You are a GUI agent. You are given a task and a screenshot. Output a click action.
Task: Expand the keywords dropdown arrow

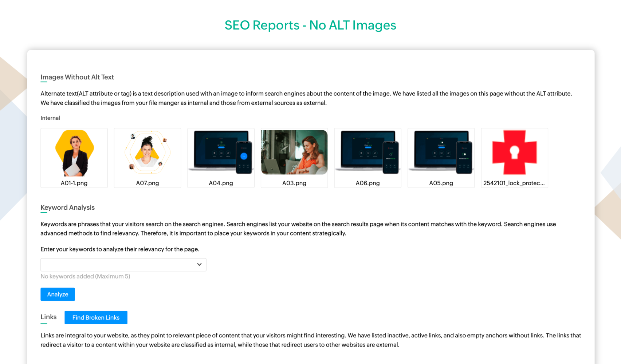pos(199,265)
